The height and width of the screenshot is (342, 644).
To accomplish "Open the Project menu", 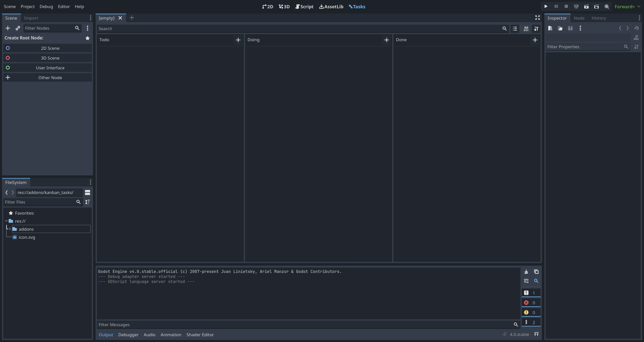I will 28,7.
